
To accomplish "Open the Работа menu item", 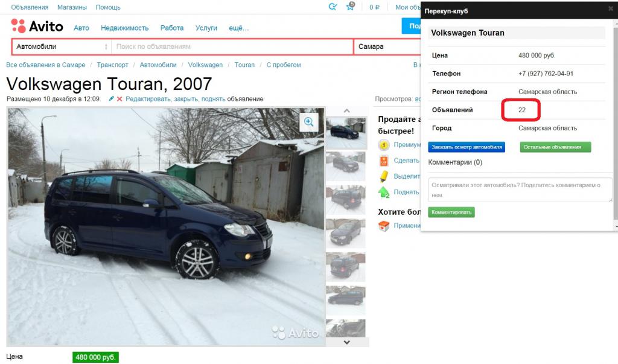I will [172, 28].
